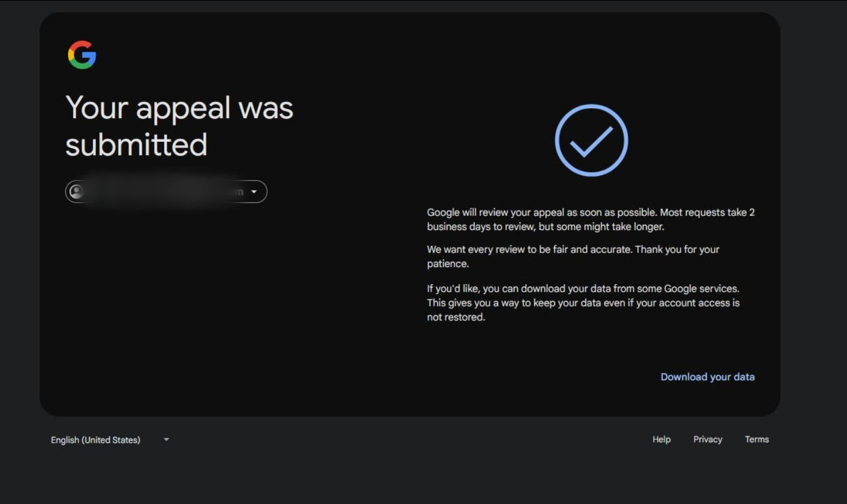Open the Help link in the footer
The width and height of the screenshot is (847, 504).
(x=661, y=439)
